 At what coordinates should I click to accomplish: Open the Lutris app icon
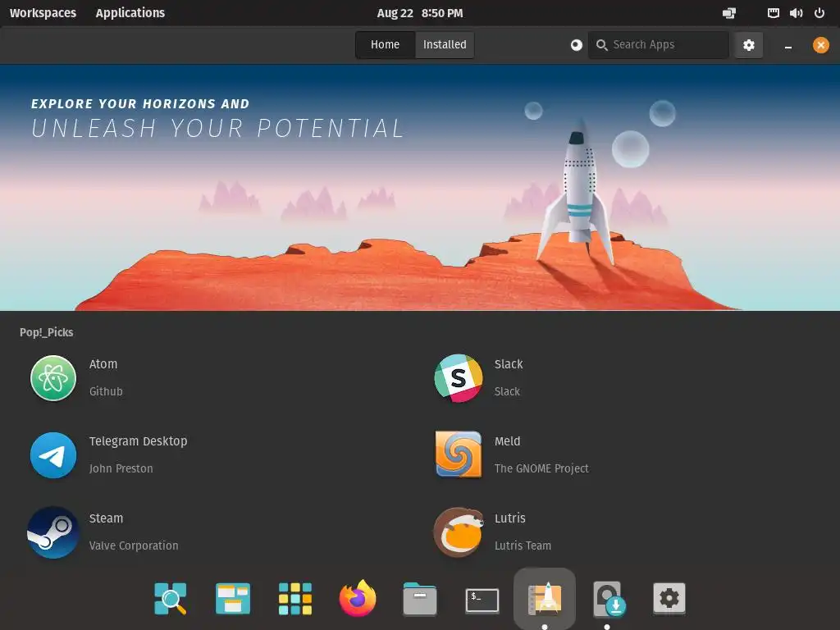[x=458, y=532]
